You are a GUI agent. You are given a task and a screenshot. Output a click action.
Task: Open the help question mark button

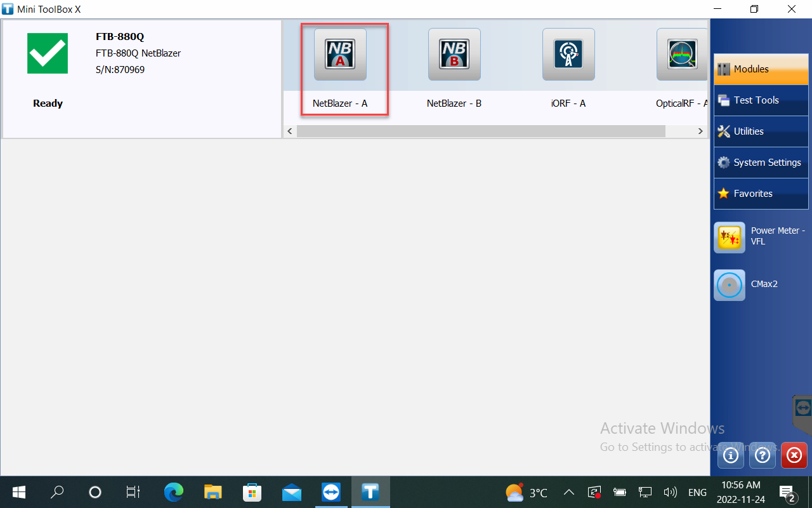[763, 455]
